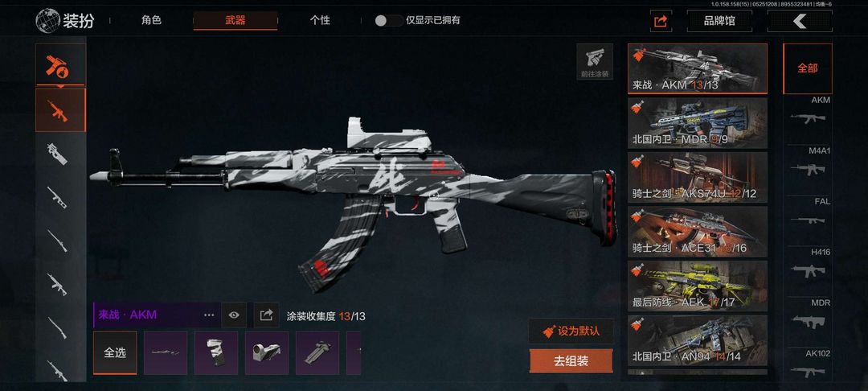Click the back arrow button at the top right

[800, 21]
